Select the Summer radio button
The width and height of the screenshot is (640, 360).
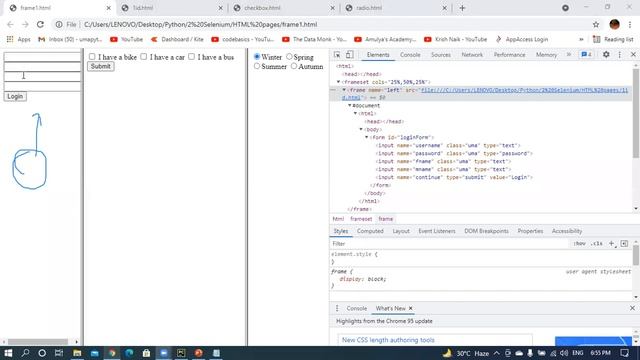(x=257, y=66)
